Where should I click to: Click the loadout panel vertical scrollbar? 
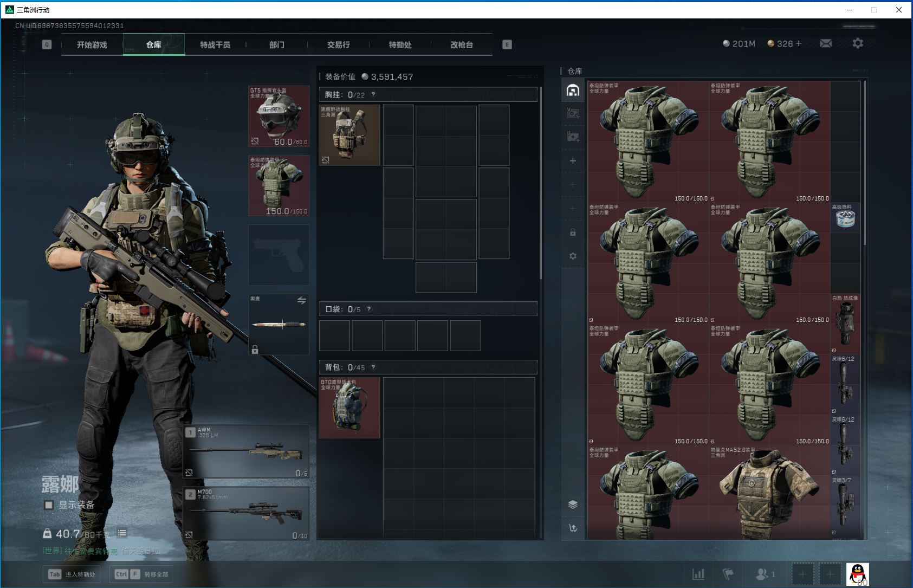(x=541, y=183)
